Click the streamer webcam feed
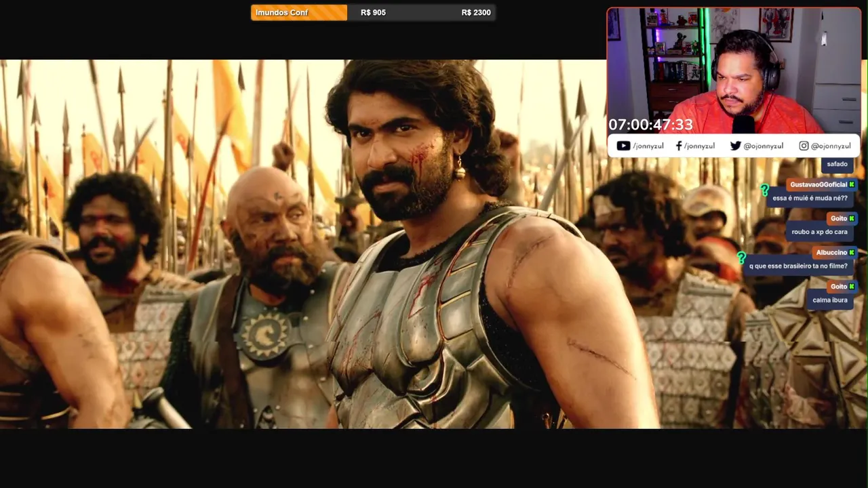The width and height of the screenshot is (868, 488). pos(734,70)
